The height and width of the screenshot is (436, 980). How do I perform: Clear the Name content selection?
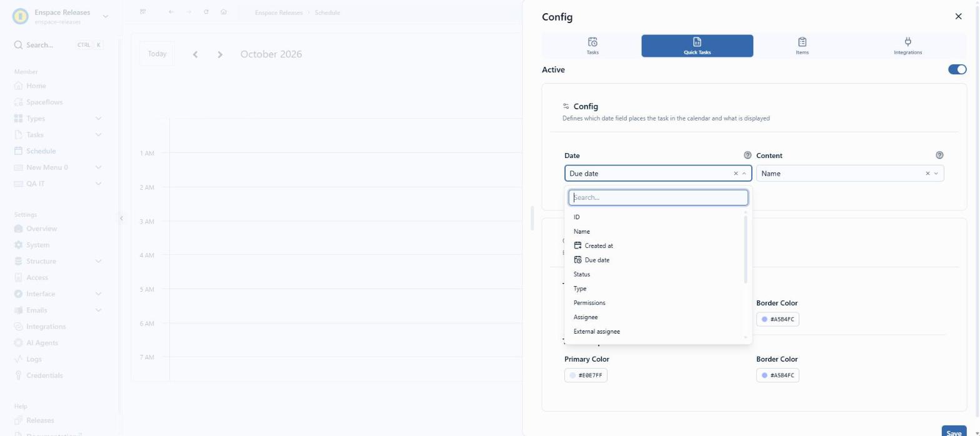coord(927,174)
